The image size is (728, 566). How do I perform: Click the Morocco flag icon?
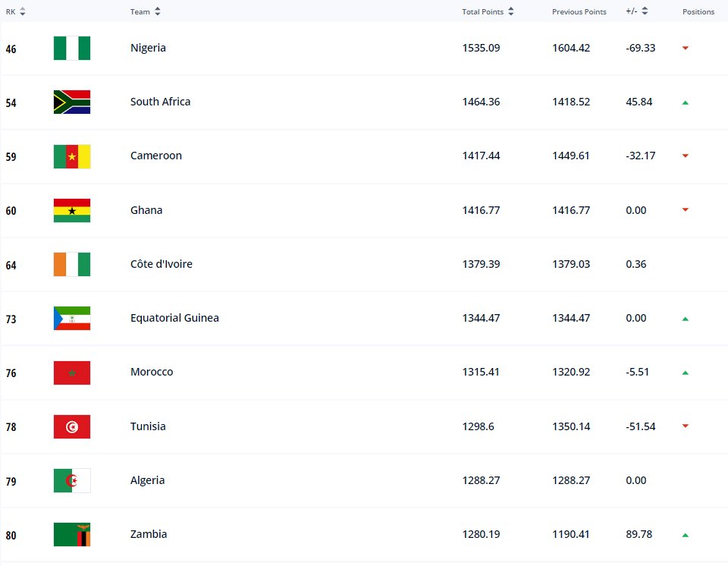72,373
